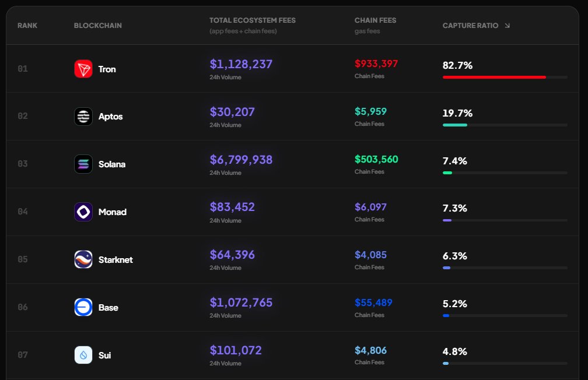The height and width of the screenshot is (380, 588).
Task: Click the Base logo icon
Action: [x=83, y=307]
